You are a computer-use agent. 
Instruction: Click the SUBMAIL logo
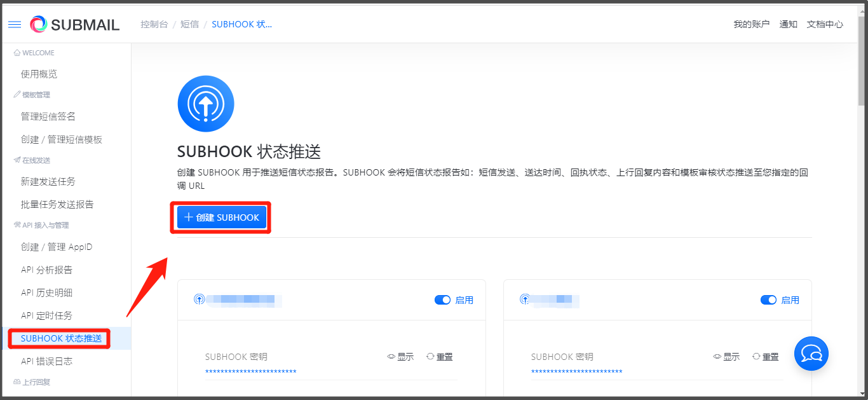pos(75,25)
